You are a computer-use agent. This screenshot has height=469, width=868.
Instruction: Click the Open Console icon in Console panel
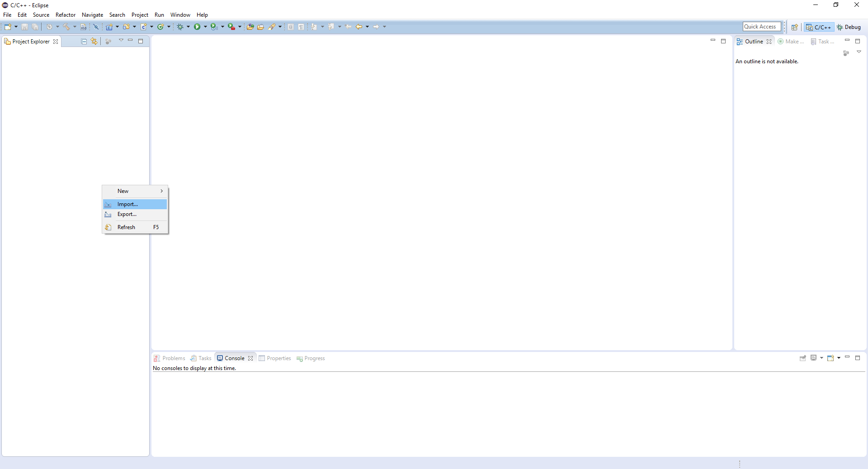[830, 358]
